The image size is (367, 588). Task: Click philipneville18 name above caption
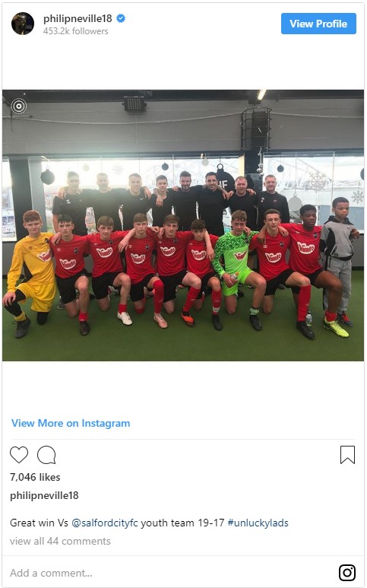(44, 495)
